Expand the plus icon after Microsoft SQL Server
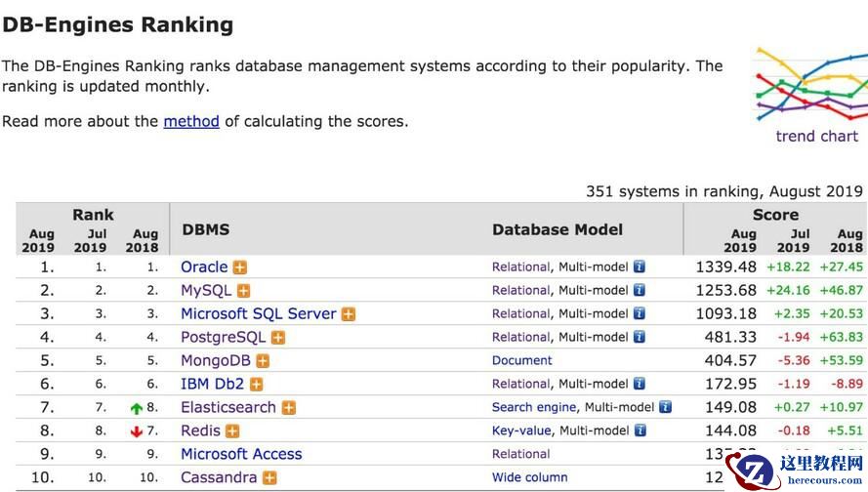868x492 pixels. coord(349,314)
